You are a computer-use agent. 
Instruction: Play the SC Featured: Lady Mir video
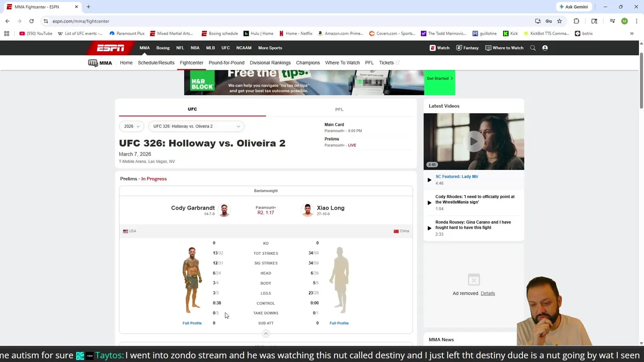457,176
